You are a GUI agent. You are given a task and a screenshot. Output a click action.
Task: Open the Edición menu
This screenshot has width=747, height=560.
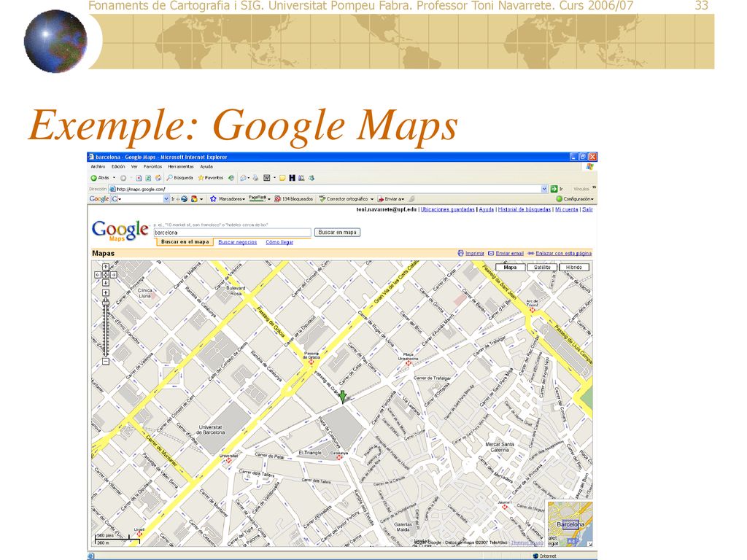click(x=118, y=167)
